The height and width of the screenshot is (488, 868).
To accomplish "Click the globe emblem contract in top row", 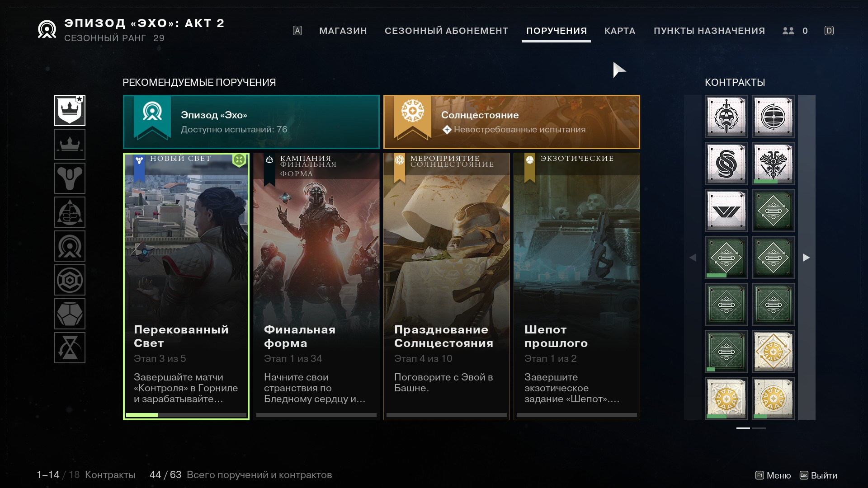I will (773, 117).
